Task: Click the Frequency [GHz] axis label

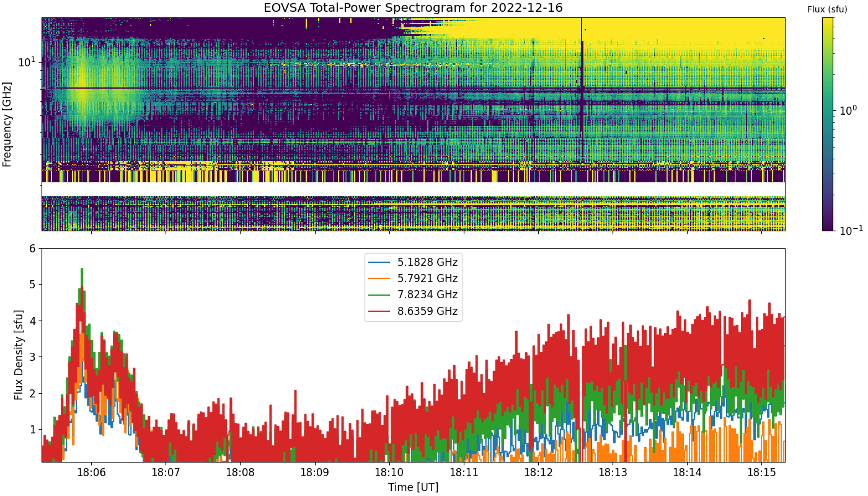Action: 7,124
